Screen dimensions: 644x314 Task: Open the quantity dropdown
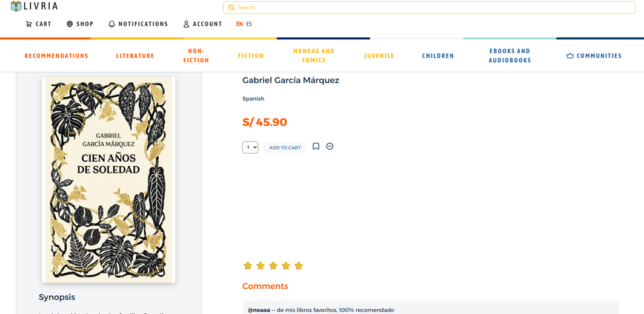coord(250,147)
